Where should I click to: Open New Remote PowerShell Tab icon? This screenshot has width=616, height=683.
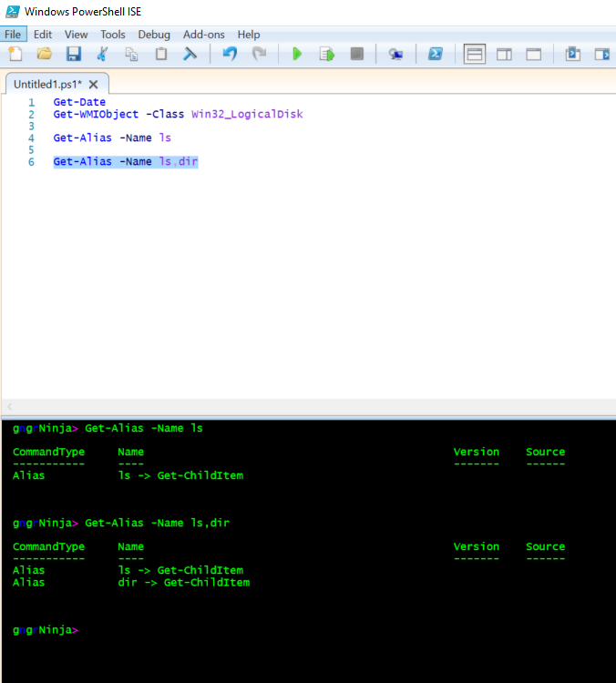pyautogui.click(x=395, y=55)
